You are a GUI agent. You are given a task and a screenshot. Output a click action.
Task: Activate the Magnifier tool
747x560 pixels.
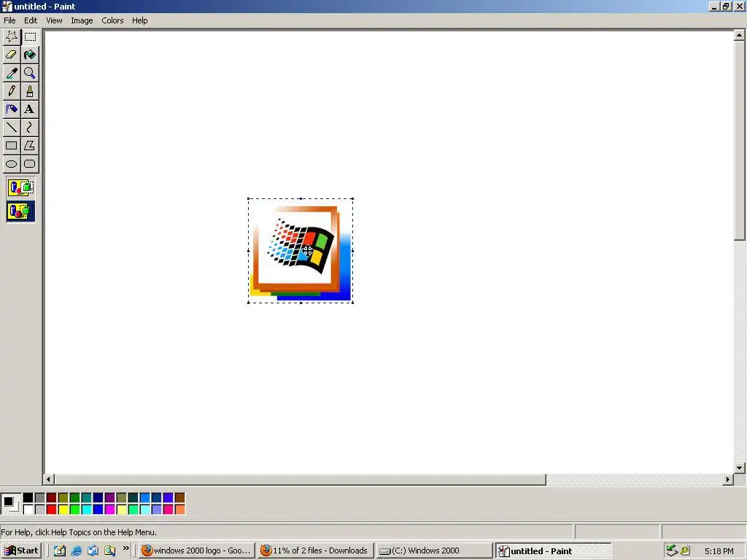coord(29,73)
